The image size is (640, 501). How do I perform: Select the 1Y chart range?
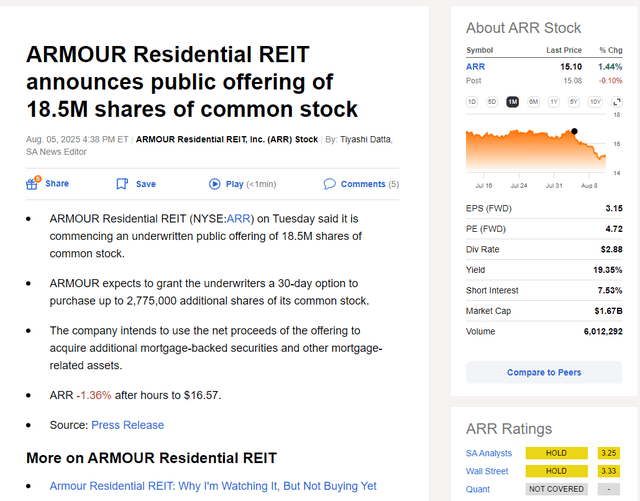[x=553, y=102]
